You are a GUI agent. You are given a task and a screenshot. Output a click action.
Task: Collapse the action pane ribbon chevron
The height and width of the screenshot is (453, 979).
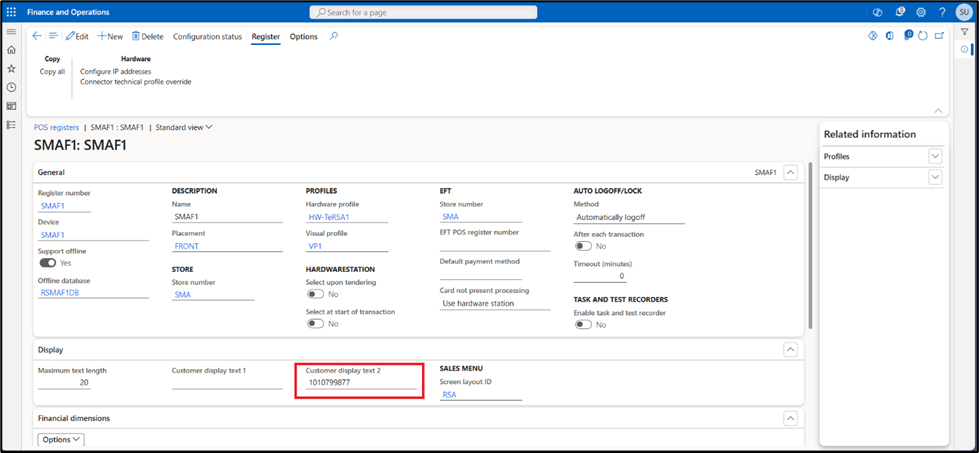(x=938, y=110)
